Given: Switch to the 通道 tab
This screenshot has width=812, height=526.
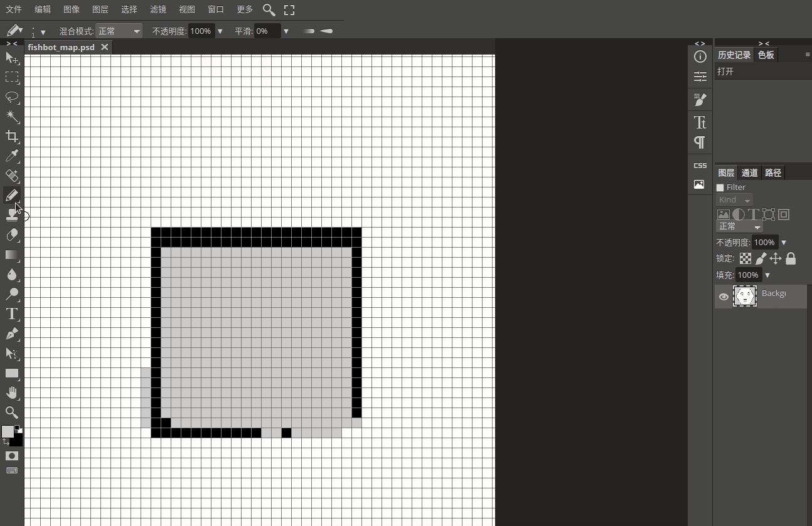Looking at the screenshot, I should pyautogui.click(x=749, y=172).
